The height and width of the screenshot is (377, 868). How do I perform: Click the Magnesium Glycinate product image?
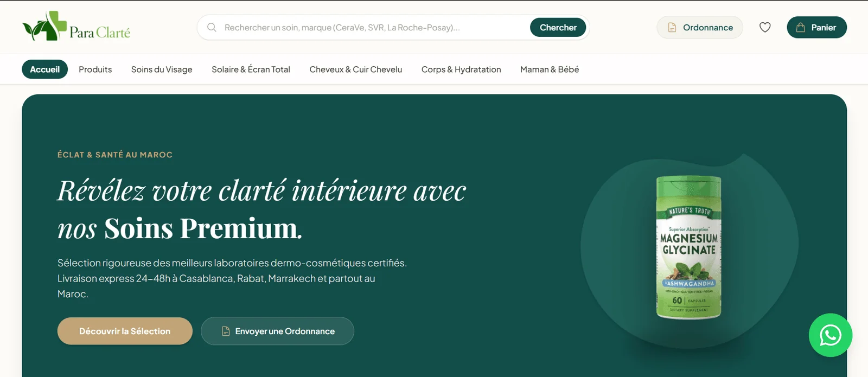point(688,247)
